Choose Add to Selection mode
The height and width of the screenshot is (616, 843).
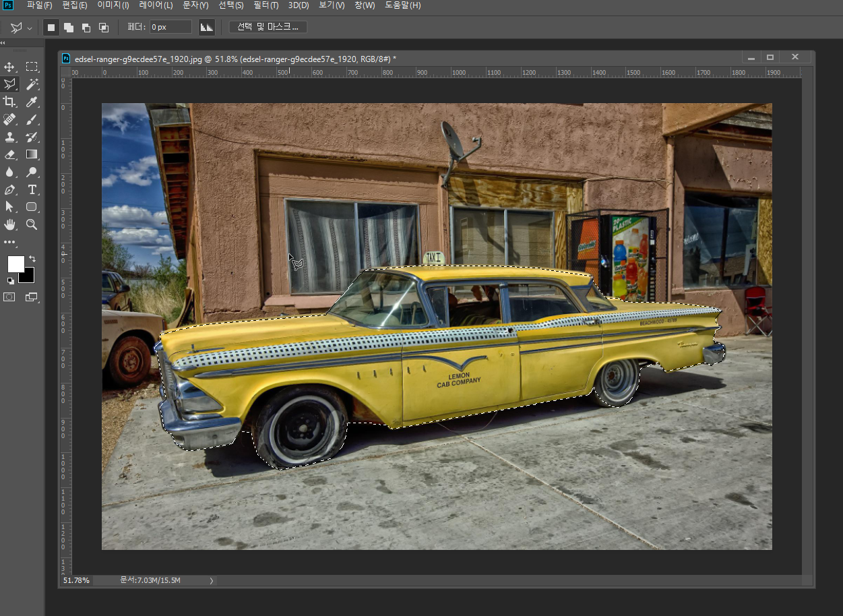(69, 28)
